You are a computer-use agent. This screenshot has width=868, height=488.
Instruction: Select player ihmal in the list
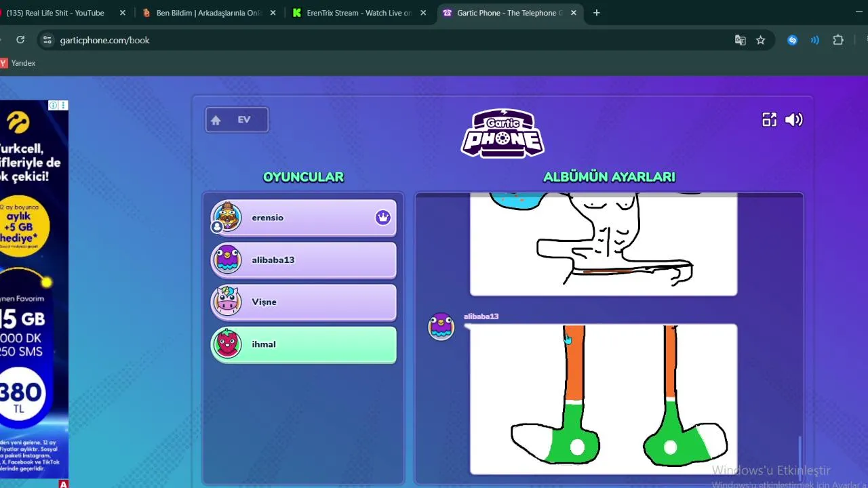303,344
